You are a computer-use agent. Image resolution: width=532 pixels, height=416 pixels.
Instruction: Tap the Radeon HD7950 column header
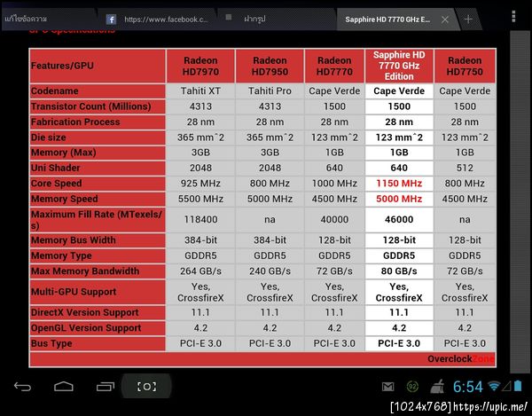pos(270,66)
